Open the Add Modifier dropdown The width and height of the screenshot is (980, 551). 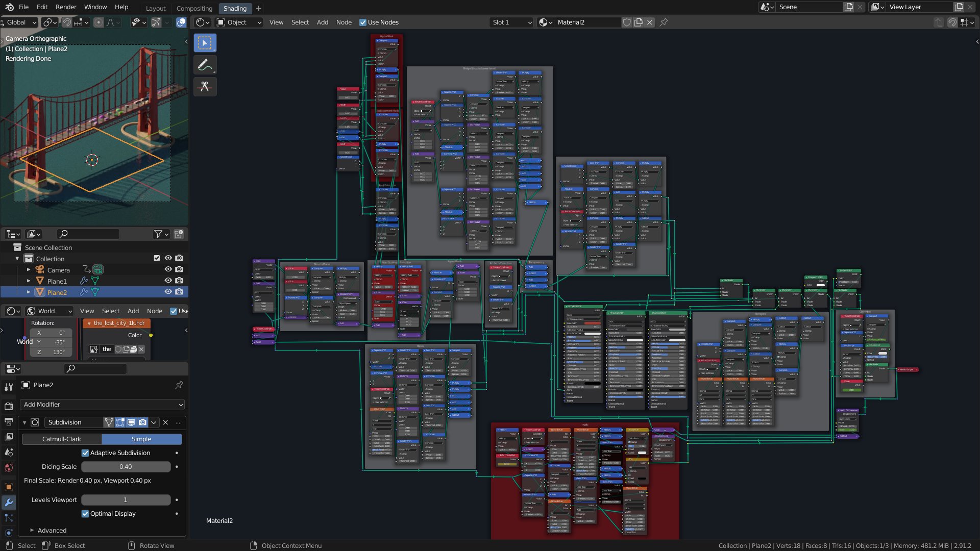click(x=102, y=405)
